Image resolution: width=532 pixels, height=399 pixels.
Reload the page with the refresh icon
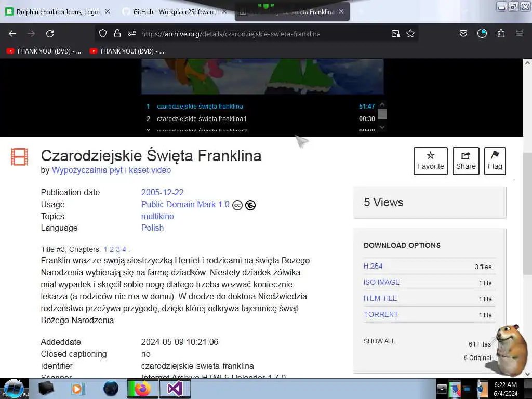tap(50, 34)
